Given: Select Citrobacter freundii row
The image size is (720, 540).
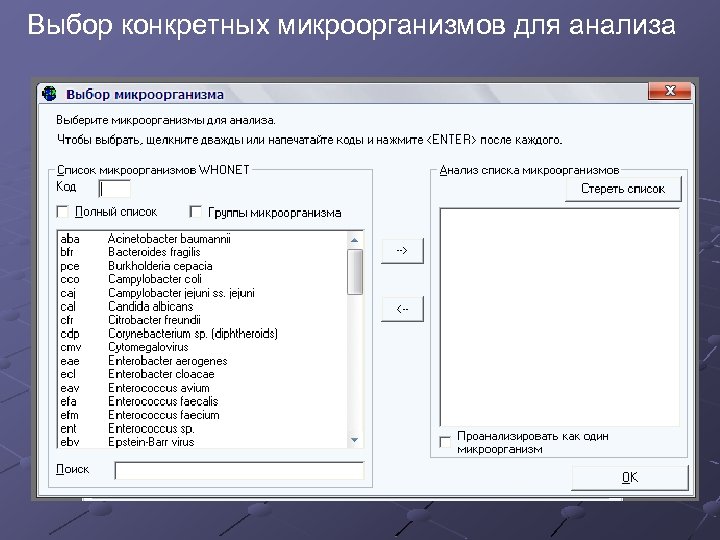Looking at the screenshot, I should (202, 320).
